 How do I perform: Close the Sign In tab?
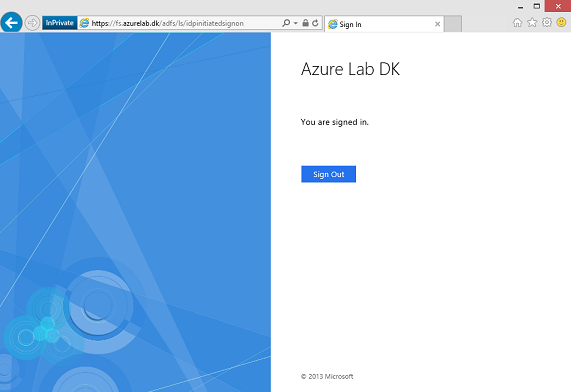(x=437, y=24)
